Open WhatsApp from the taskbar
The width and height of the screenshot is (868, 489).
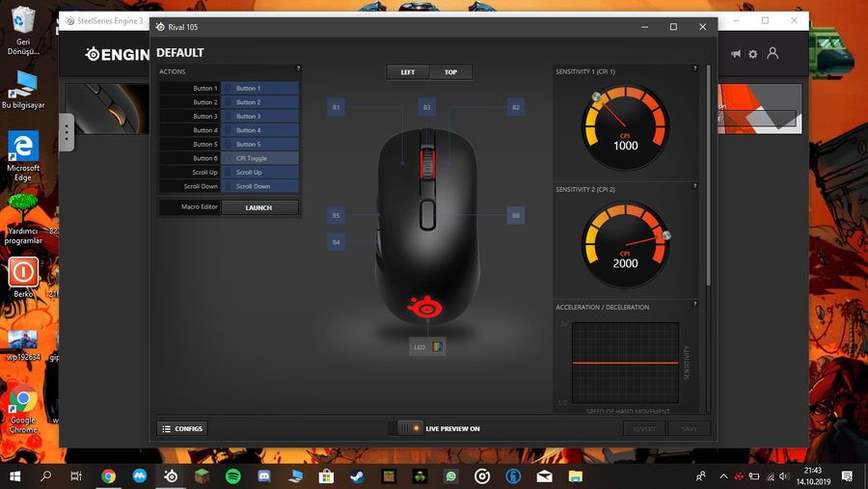click(x=451, y=475)
